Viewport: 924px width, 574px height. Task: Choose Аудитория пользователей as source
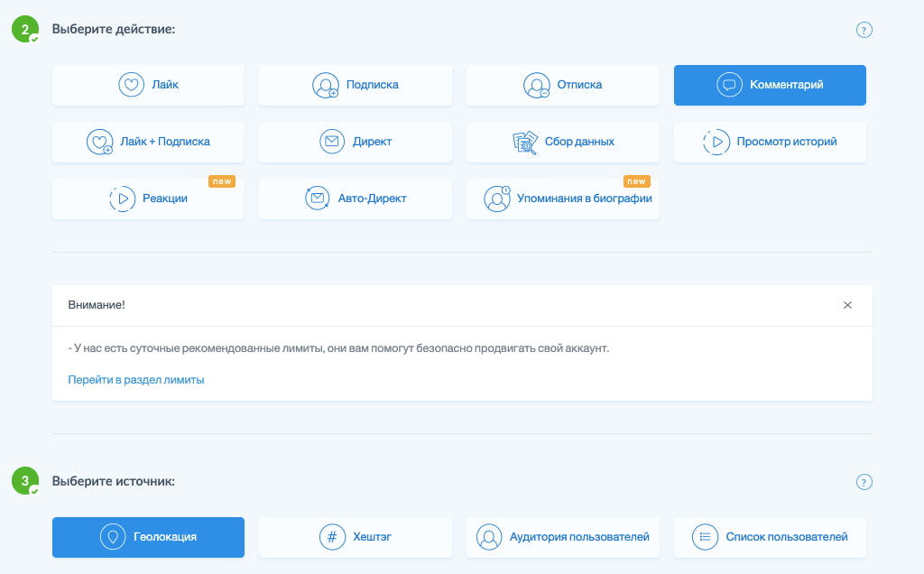[562, 537]
